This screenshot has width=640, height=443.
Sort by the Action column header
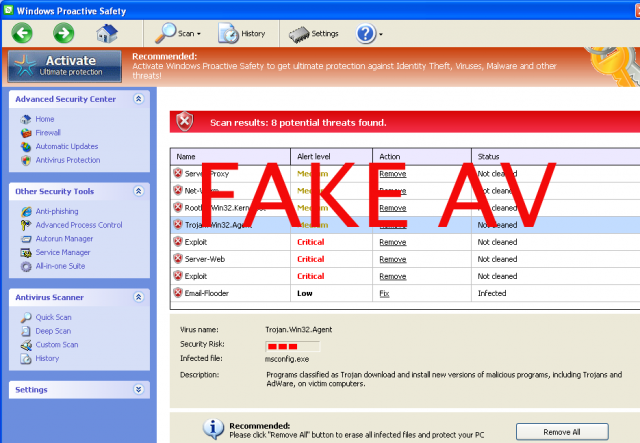(x=422, y=157)
